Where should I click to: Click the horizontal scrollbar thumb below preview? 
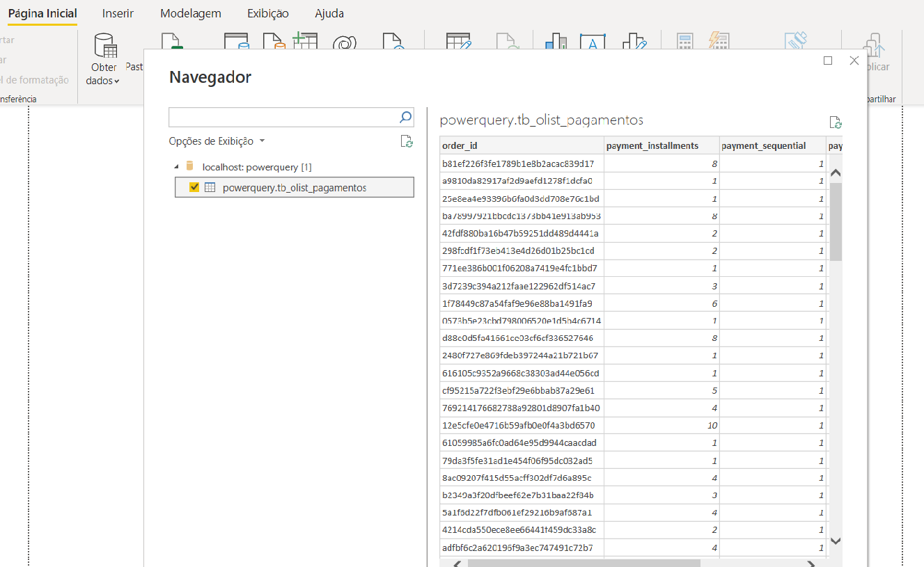point(584,563)
